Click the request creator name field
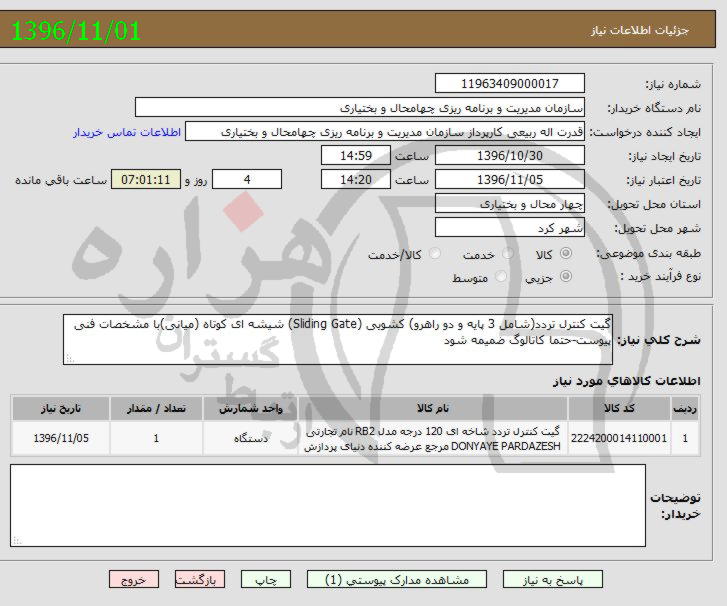 pos(385,132)
